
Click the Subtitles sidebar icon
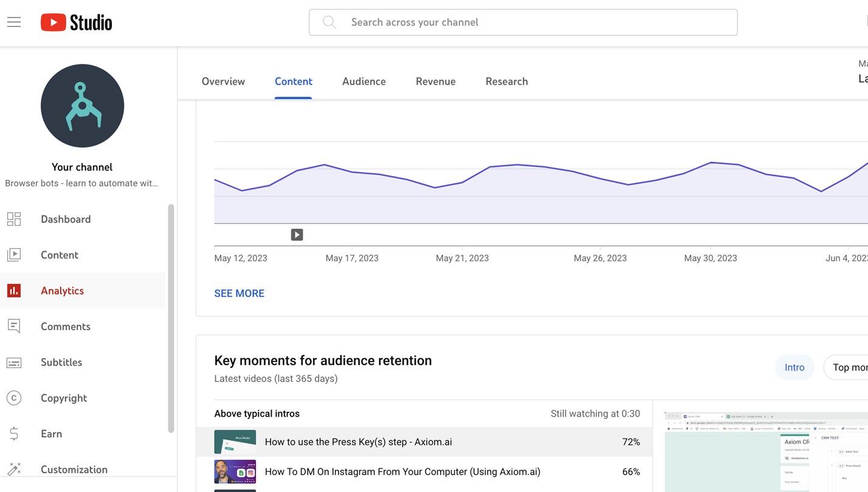click(14, 362)
